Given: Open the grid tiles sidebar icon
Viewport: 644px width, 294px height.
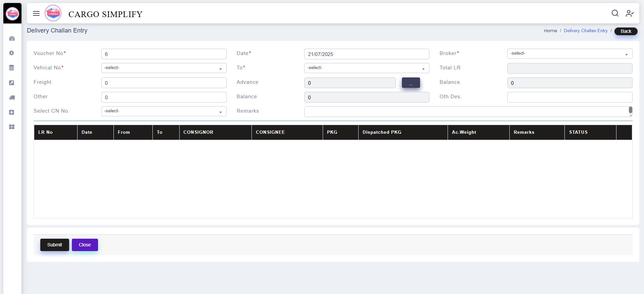Looking at the screenshot, I should point(12,127).
